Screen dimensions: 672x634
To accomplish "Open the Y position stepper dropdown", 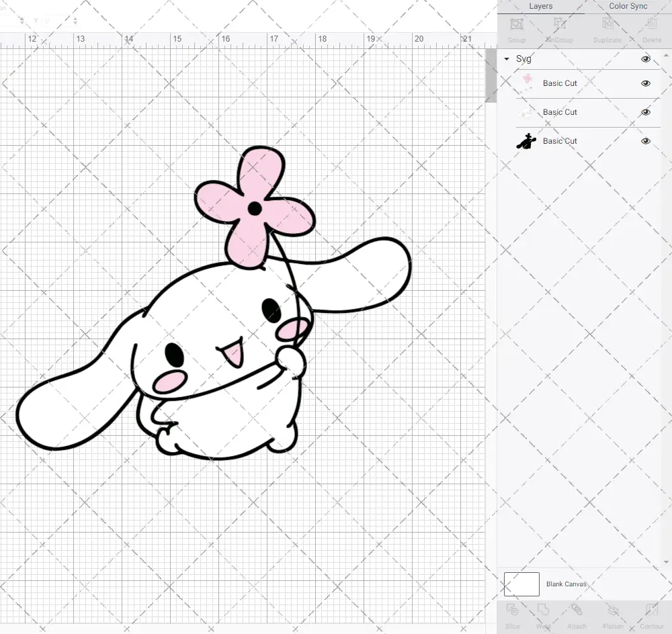I will click(x=75, y=20).
